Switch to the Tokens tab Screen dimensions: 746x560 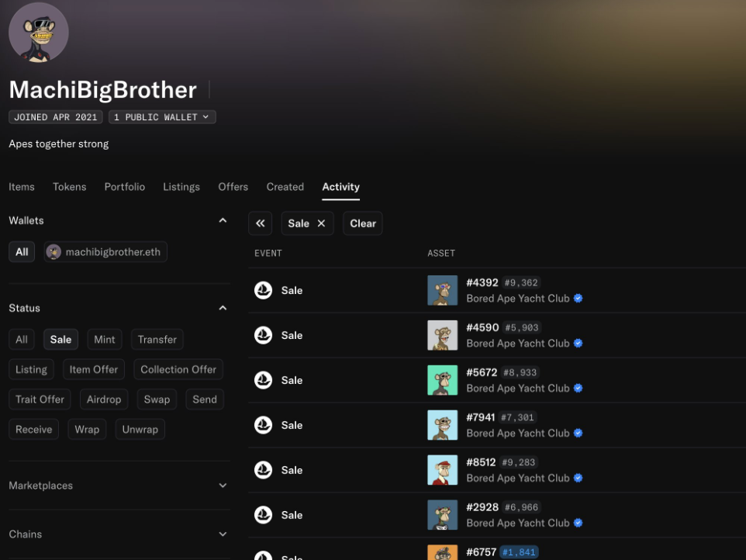coord(70,186)
